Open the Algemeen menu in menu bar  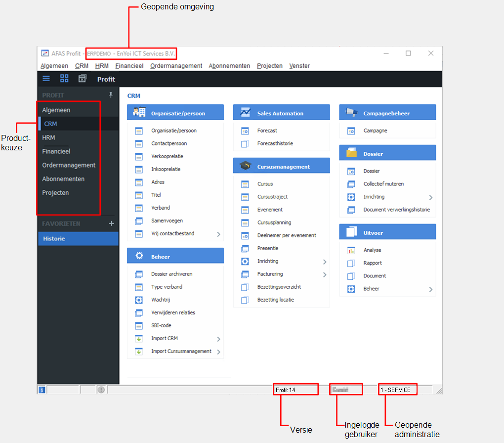click(54, 66)
